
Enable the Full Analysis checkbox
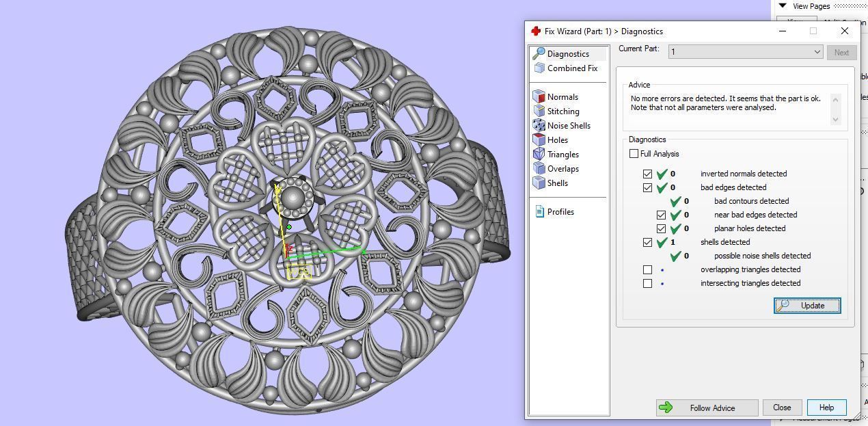(634, 153)
